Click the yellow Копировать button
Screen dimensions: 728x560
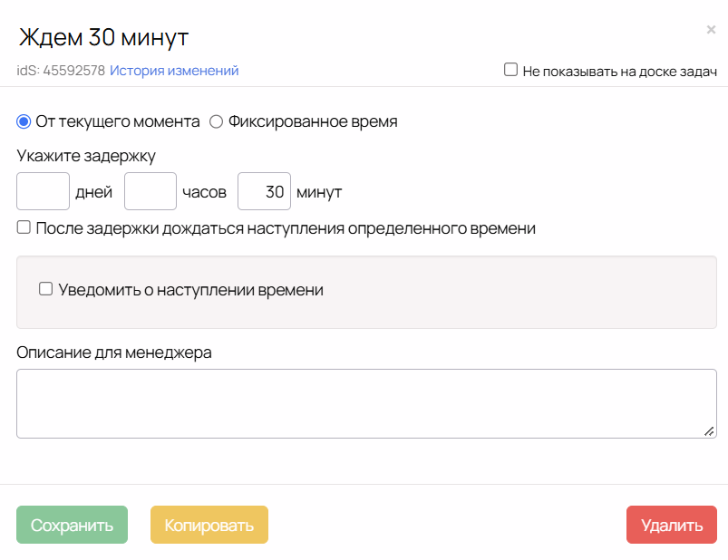pyautogui.click(x=209, y=525)
